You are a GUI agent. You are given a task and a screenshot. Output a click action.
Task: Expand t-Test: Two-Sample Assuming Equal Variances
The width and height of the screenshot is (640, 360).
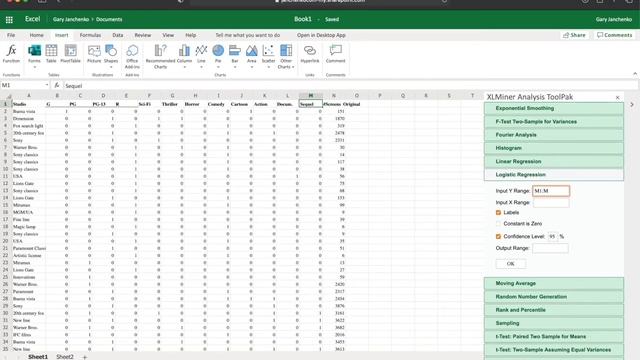(554, 350)
